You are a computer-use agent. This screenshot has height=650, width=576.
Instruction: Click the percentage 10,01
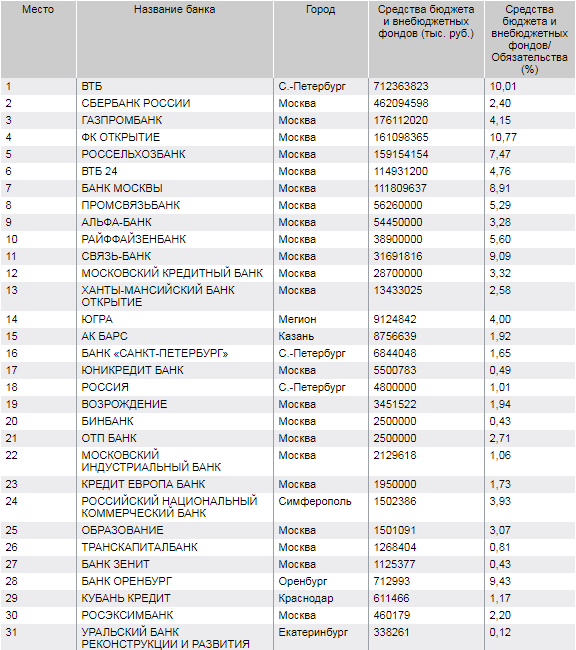[503, 87]
